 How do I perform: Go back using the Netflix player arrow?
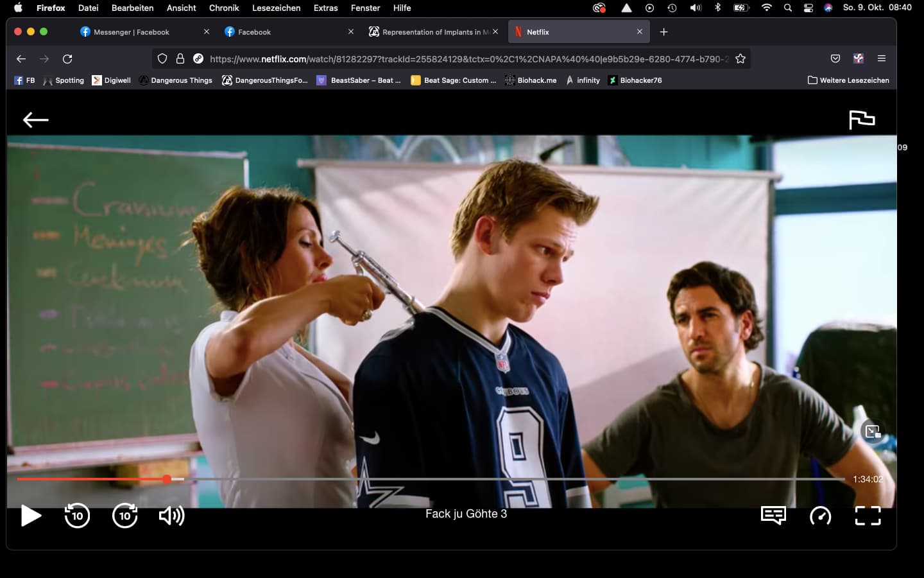click(36, 119)
